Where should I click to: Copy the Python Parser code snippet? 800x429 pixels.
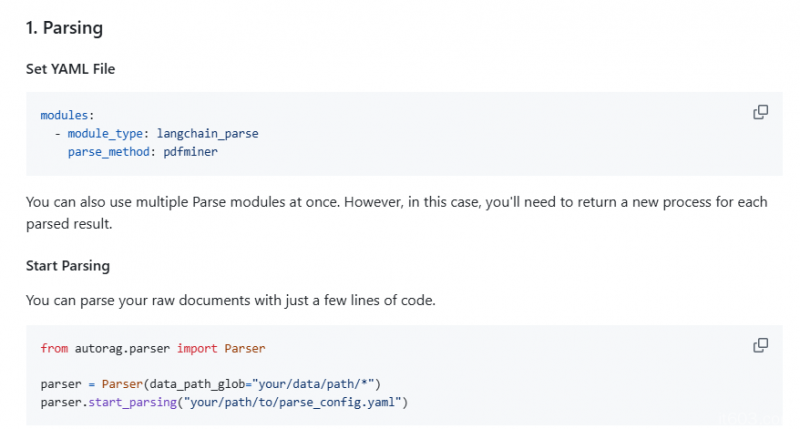tap(760, 345)
